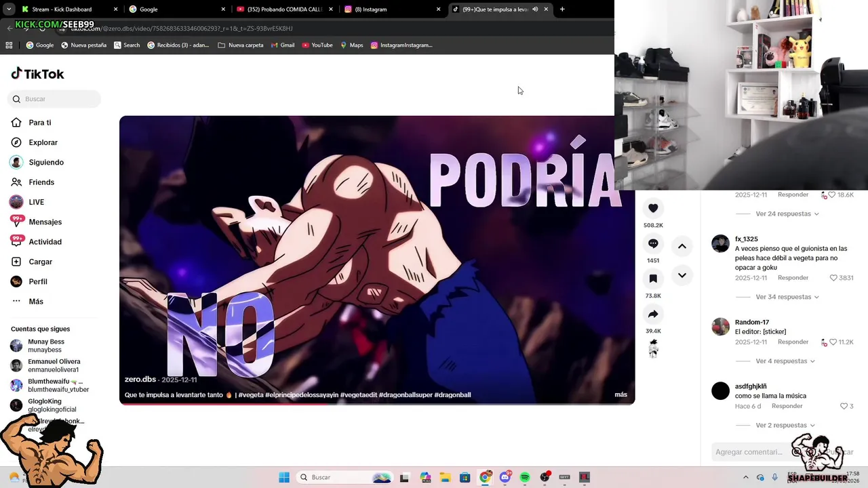Click the Agregar comentario field

pyautogui.click(x=750, y=452)
